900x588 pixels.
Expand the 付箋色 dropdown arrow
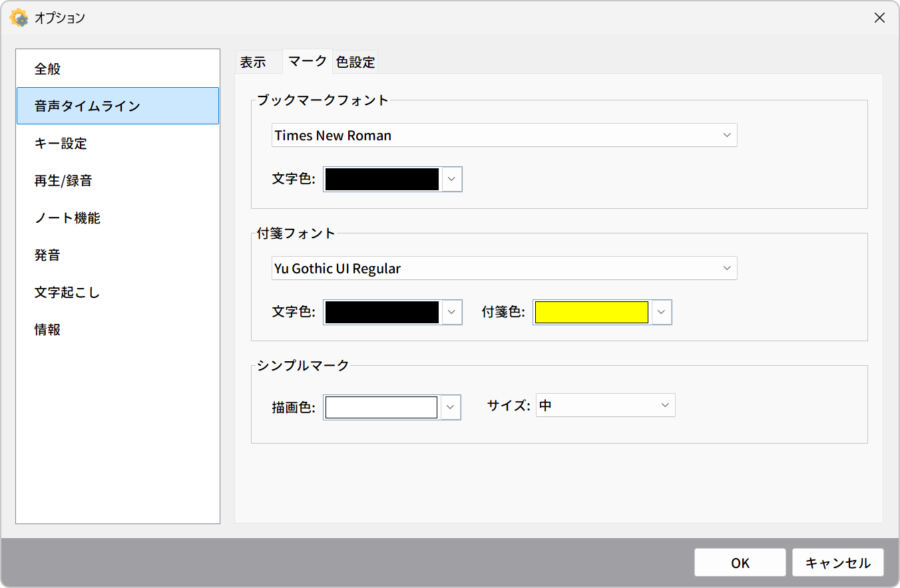[x=661, y=313]
